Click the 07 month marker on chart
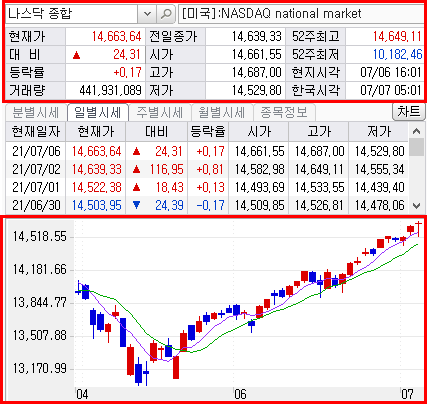 407,394
